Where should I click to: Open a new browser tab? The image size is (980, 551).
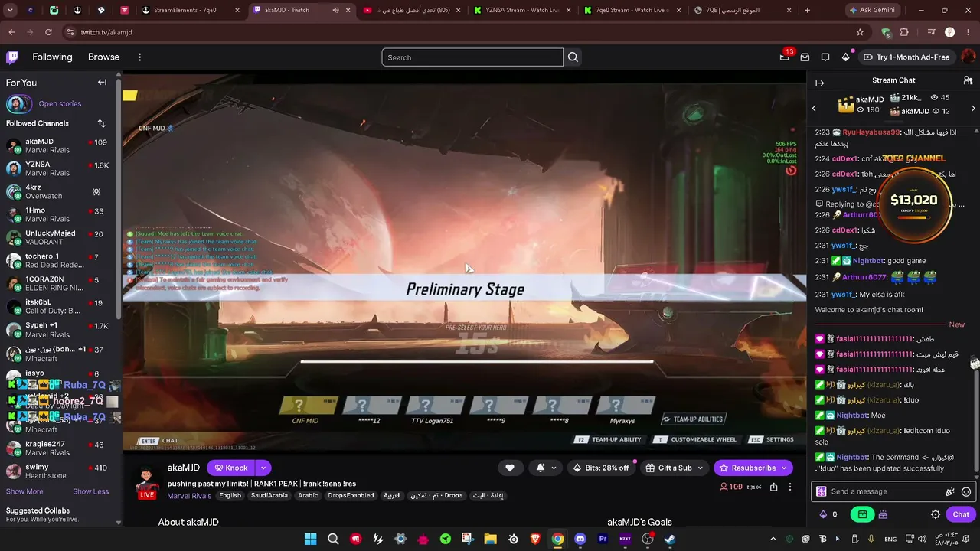(x=807, y=10)
